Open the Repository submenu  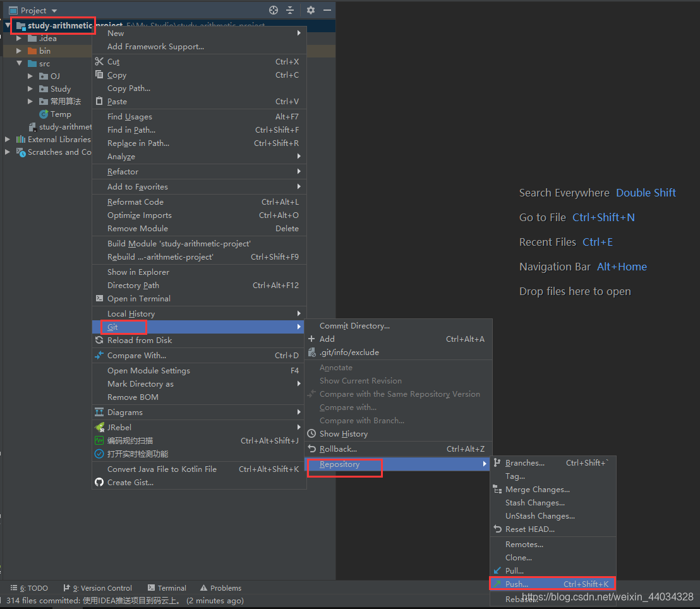coord(398,464)
